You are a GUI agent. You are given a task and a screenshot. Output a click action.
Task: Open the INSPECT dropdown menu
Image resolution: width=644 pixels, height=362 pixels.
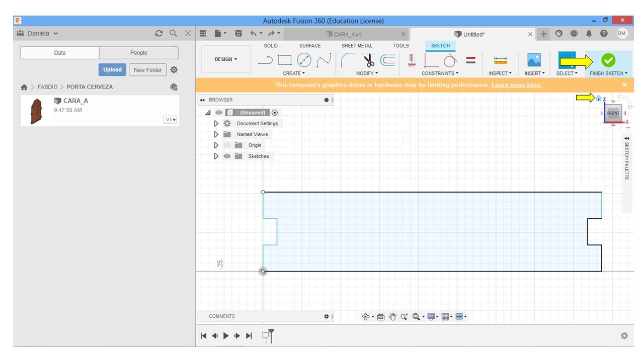[500, 73]
